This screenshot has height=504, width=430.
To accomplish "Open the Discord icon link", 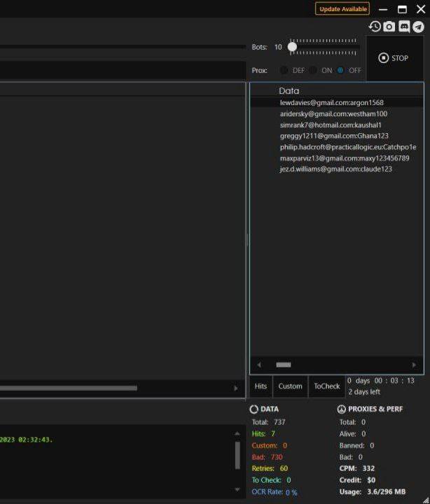I will coord(404,27).
